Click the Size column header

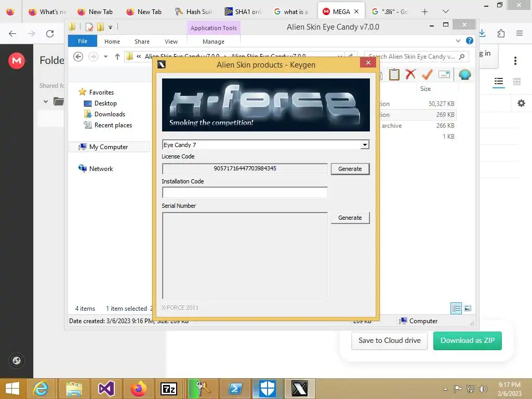[x=425, y=89]
